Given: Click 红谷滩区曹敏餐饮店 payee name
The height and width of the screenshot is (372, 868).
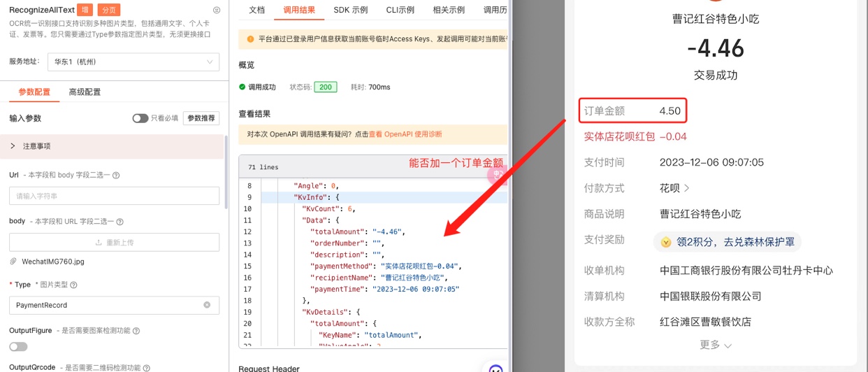Looking at the screenshot, I should [x=705, y=322].
